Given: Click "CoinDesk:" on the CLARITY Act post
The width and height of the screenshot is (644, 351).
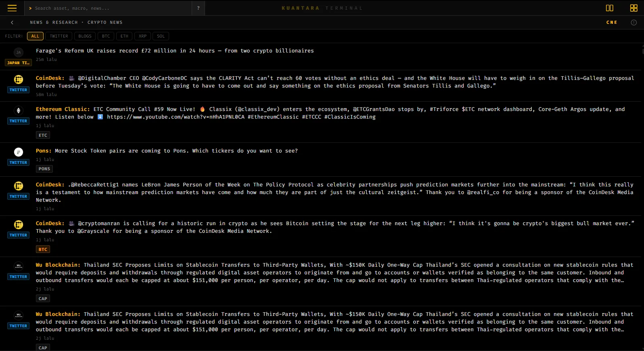Looking at the screenshot, I should tap(50, 78).
